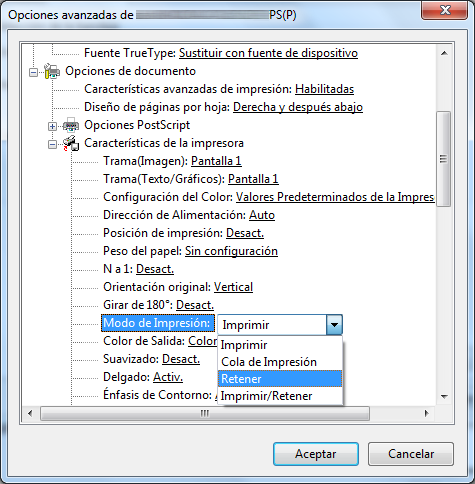Screen dimensions: 475x484
Task: Confirm with the Aceptar button
Action: coord(316,454)
